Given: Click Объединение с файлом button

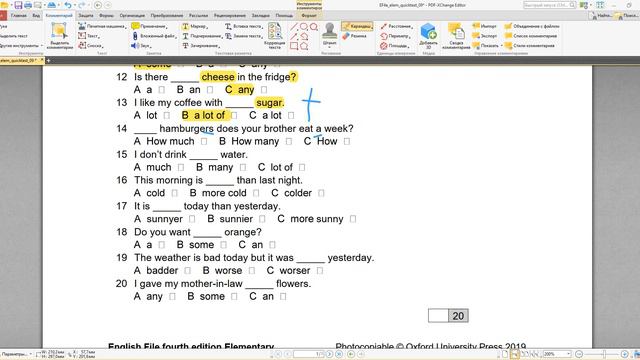Looking at the screenshot, I should (532, 26).
